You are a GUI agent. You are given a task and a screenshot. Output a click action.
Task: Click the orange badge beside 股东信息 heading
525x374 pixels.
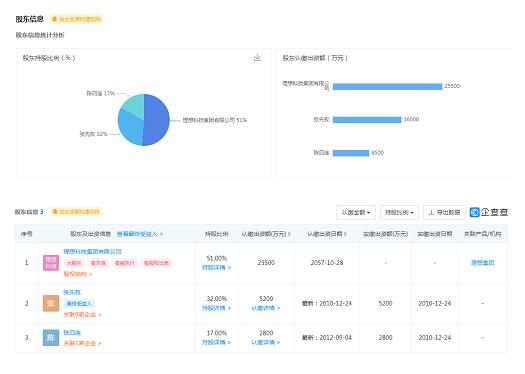point(77,19)
